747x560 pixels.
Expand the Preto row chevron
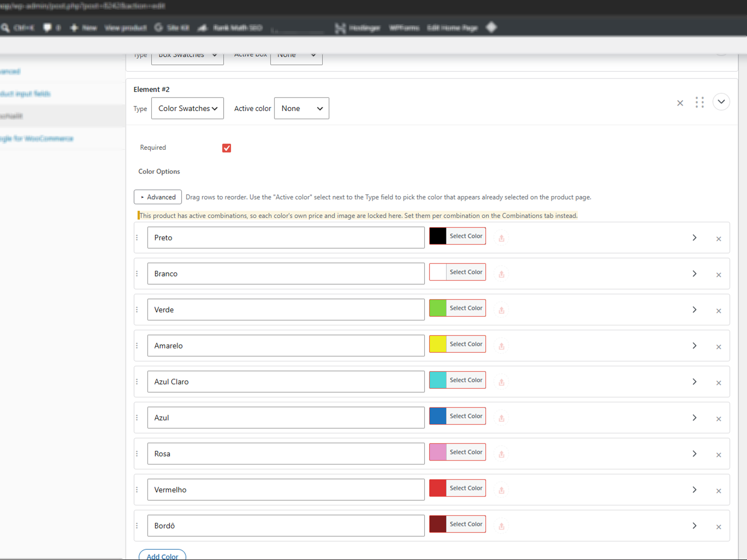coord(694,238)
